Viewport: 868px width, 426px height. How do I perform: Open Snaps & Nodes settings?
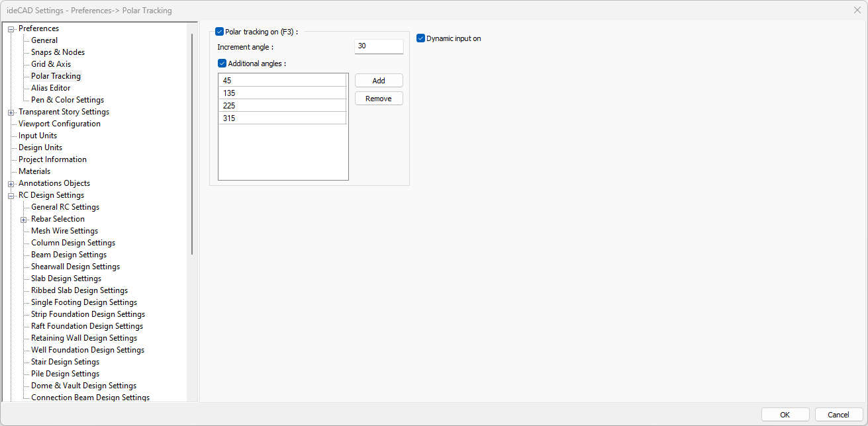pyautogui.click(x=58, y=52)
